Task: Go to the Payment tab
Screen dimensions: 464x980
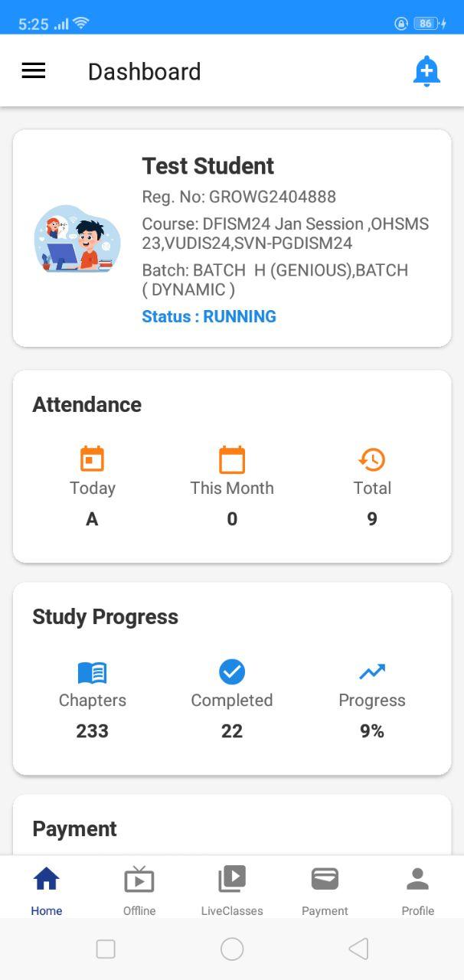Action: [x=325, y=890]
